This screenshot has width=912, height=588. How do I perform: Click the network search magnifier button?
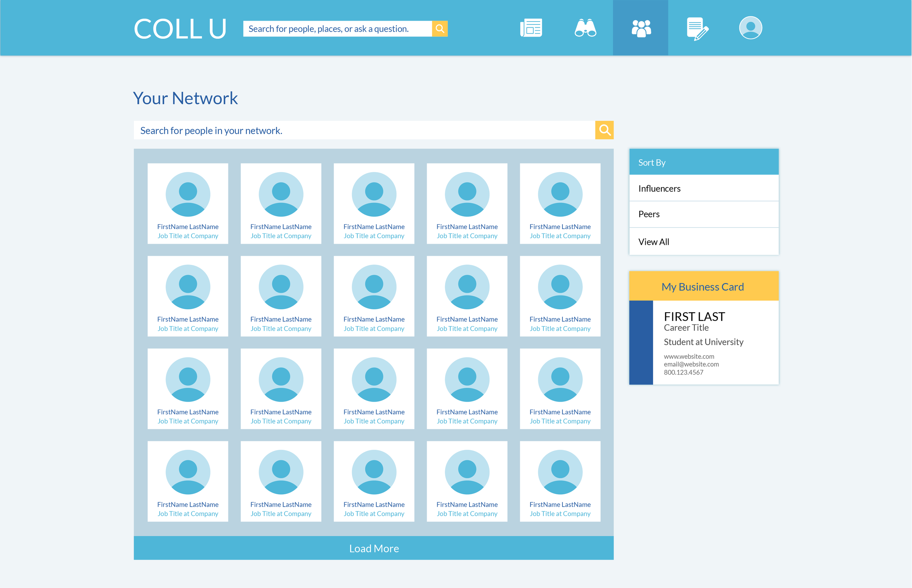click(x=604, y=130)
